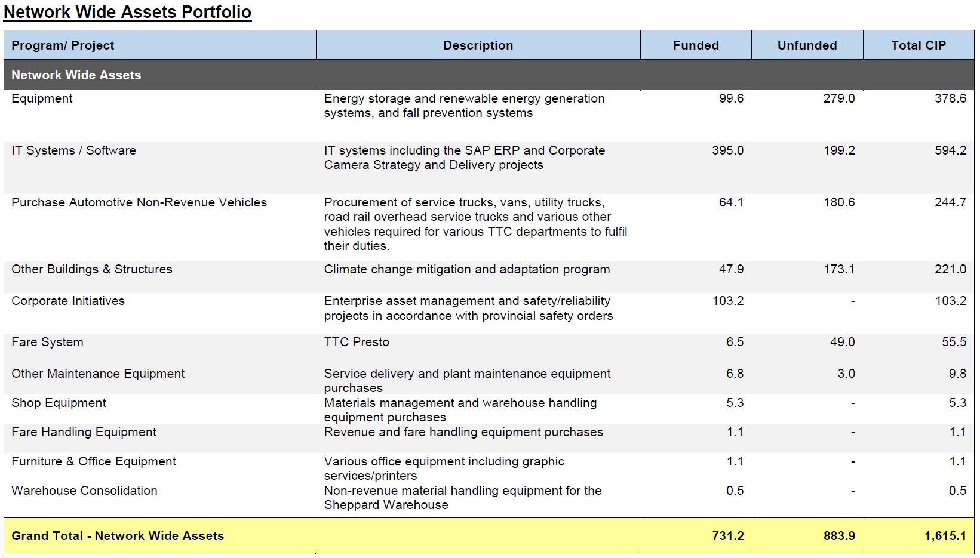
Task: Select the Corporate Initiatives row label
Action: point(68,301)
